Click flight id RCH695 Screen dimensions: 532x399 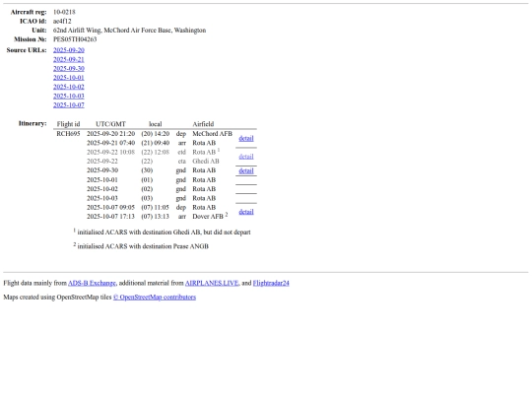click(68, 134)
